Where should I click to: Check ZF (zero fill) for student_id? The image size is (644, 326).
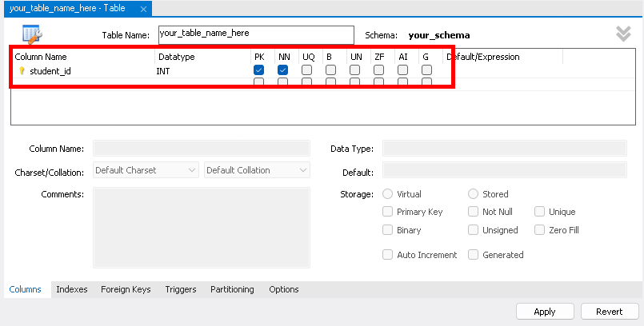[378, 70]
